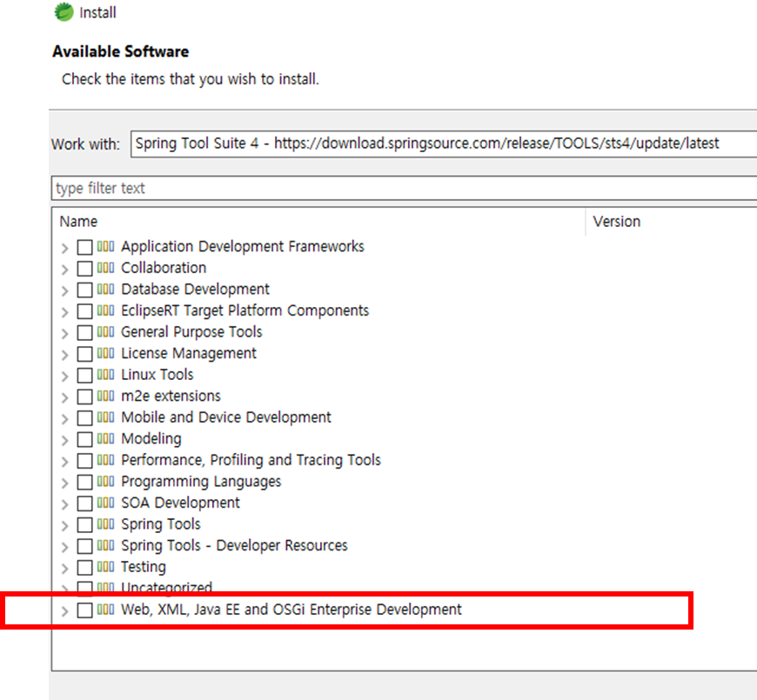Viewport: 757px width, 700px height.
Task: Click the category icon beside Collaboration
Action: (105, 268)
